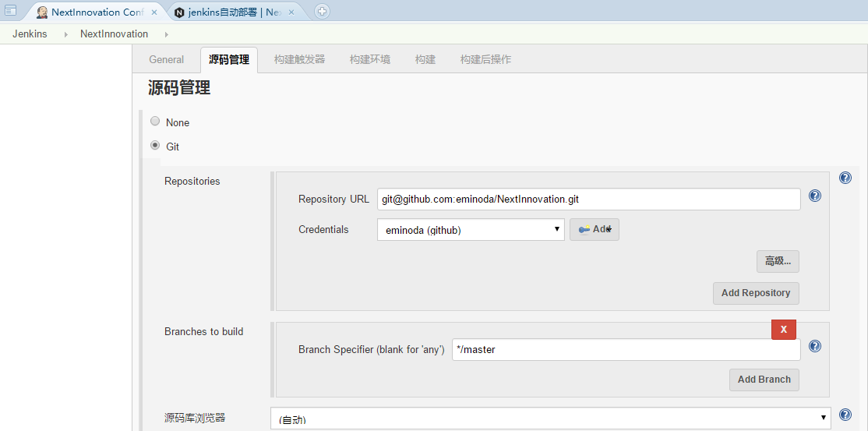This screenshot has width=868, height=431.
Task: Open help for the Repositories section
Action: tap(845, 178)
